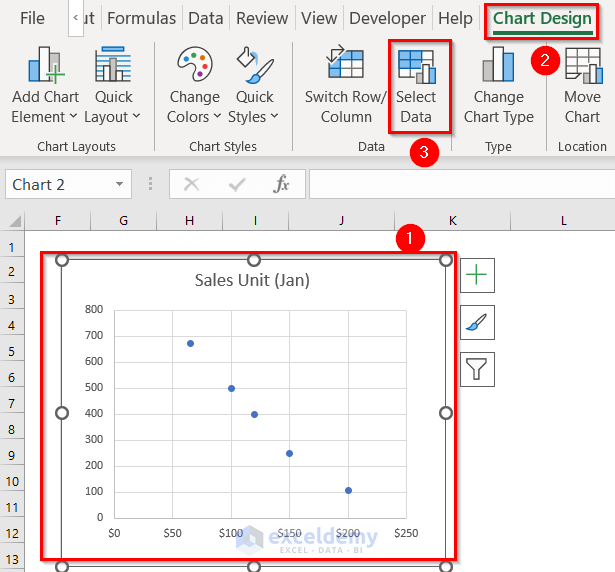Image resolution: width=615 pixels, height=572 pixels.
Task: Open Chart Styles paintbrush button beside chart
Action: click(x=477, y=322)
